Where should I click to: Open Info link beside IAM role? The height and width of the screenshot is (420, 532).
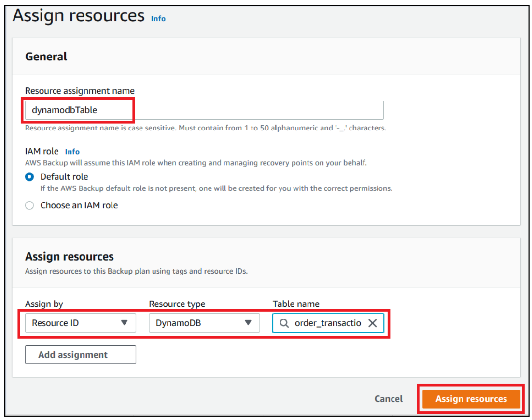coord(72,152)
